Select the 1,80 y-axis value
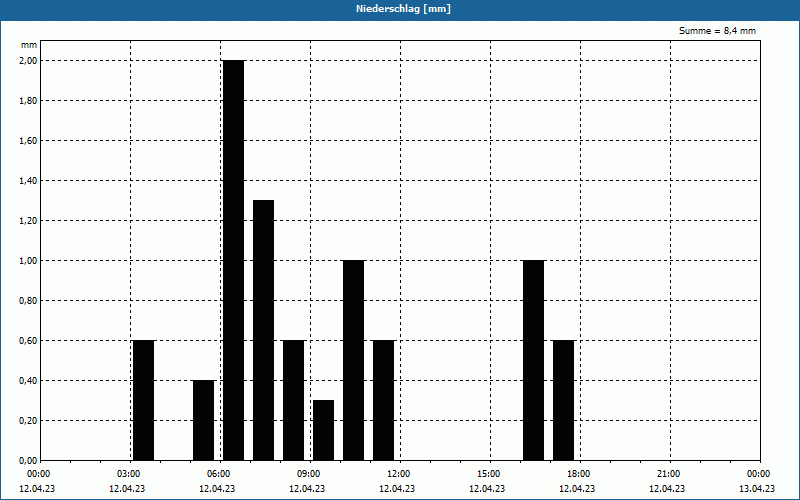800x500 pixels. (x=28, y=101)
